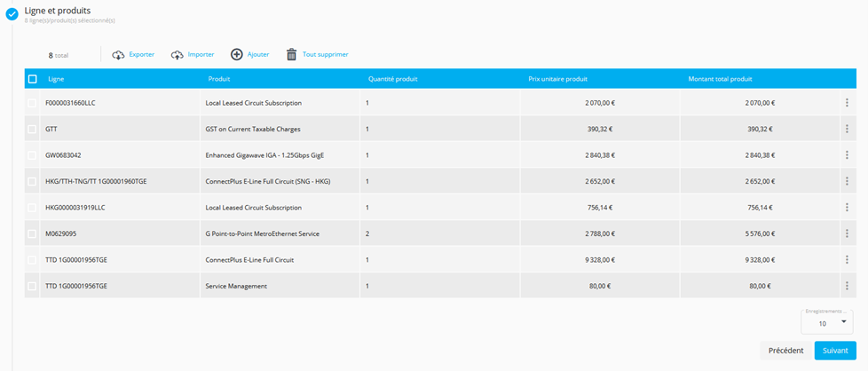
Task: Expand row options for HKG/TTH-TNG/TT 1G00001960TGE
Action: click(847, 182)
